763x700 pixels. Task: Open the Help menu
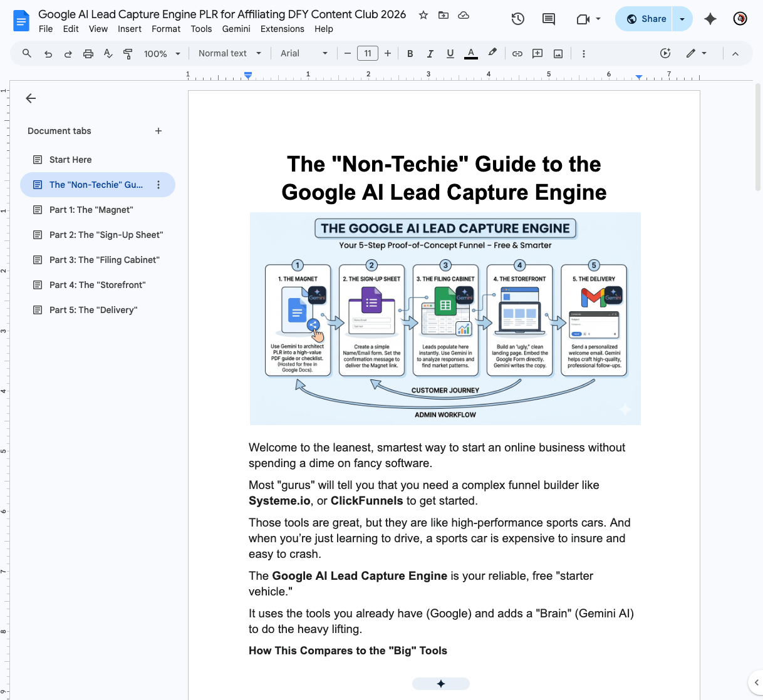pyautogui.click(x=324, y=29)
